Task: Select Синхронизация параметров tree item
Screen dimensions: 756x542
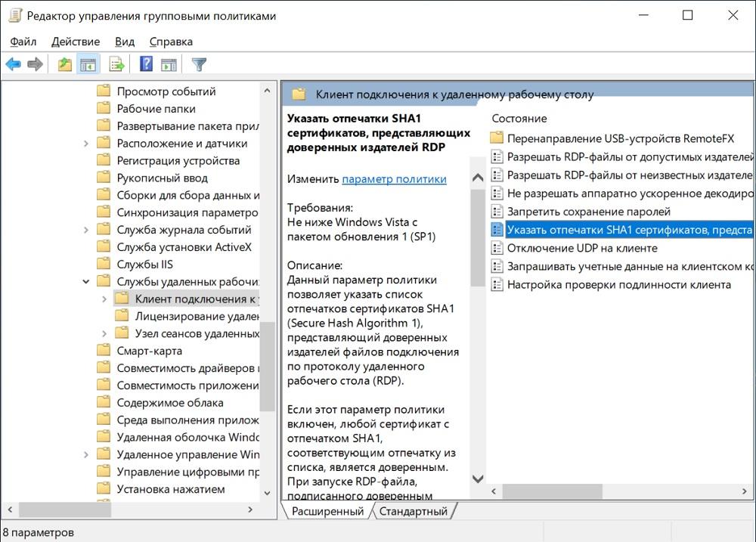Action: pyautogui.click(x=187, y=212)
